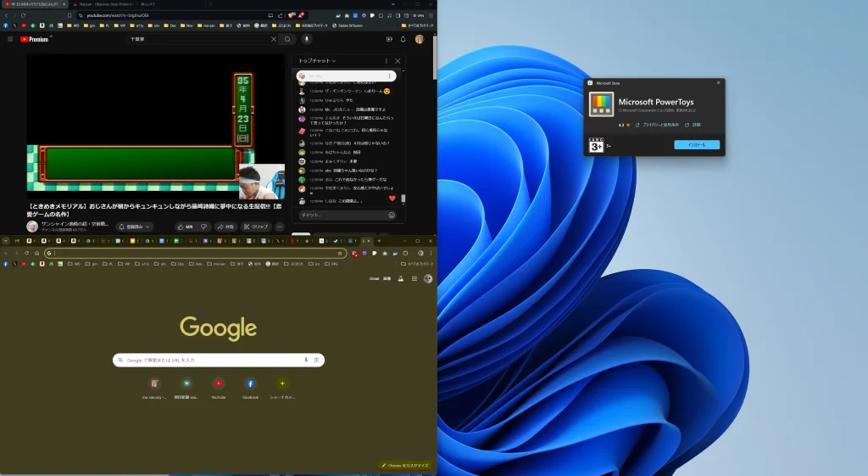The height and width of the screenshot is (476, 868).
Task: Click the YouTube search magnifier button
Action: (x=287, y=39)
